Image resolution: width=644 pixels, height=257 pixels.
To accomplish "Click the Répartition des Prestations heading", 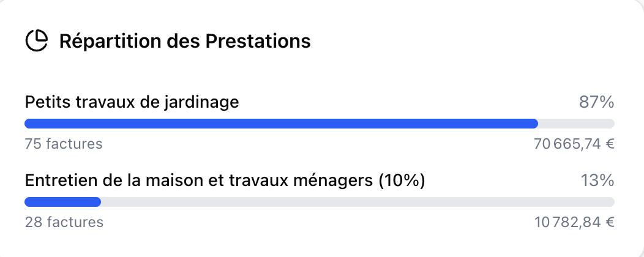I will [184, 42].
